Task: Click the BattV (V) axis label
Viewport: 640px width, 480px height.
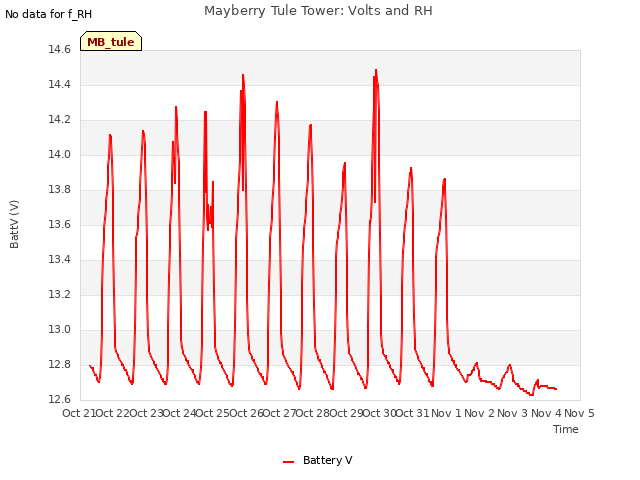Action: (x=14, y=224)
